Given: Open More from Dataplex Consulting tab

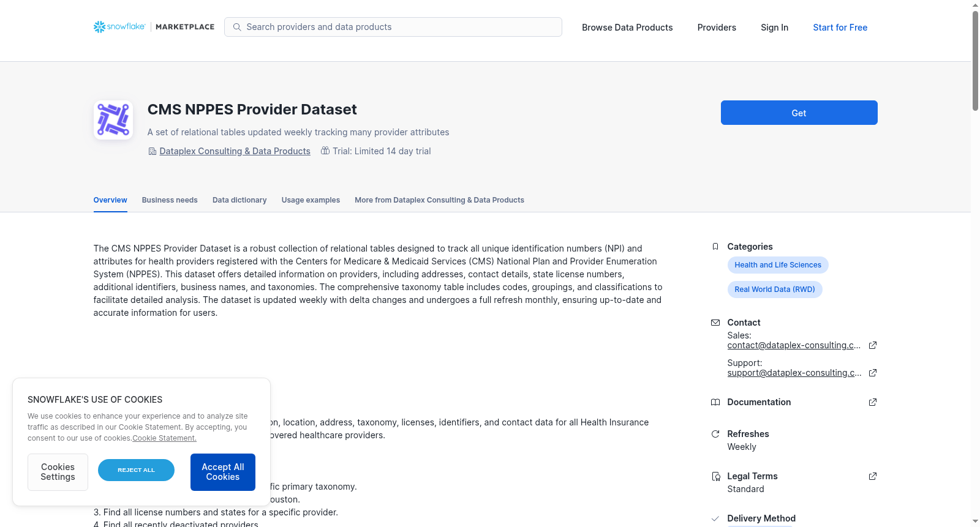Looking at the screenshot, I should pos(439,200).
